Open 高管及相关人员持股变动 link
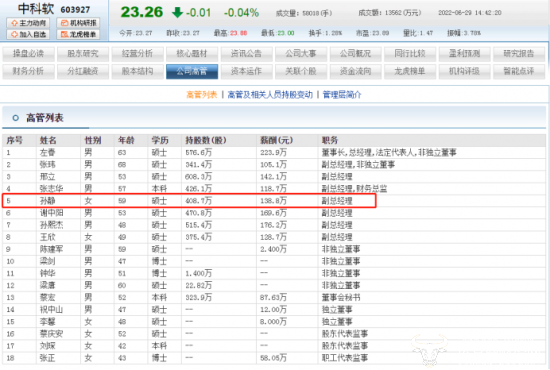Screen dimensions: 550x370 point(270,95)
